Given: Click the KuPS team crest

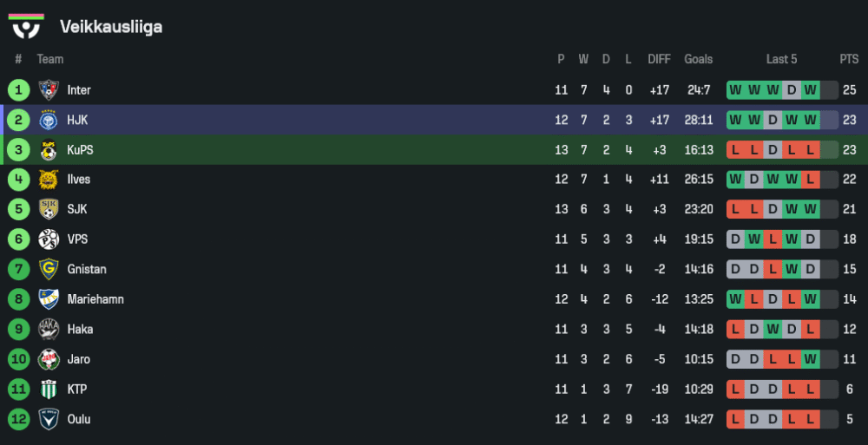Looking at the screenshot, I should 48,150.
